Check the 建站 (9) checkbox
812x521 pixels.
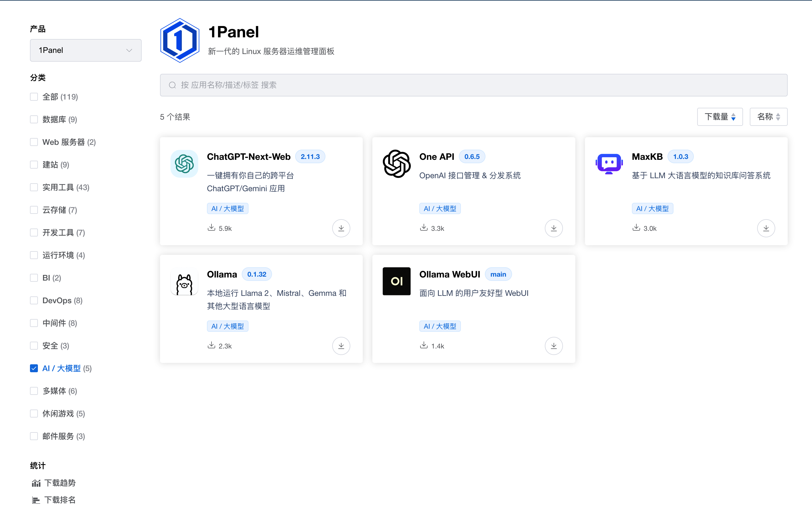click(x=34, y=165)
